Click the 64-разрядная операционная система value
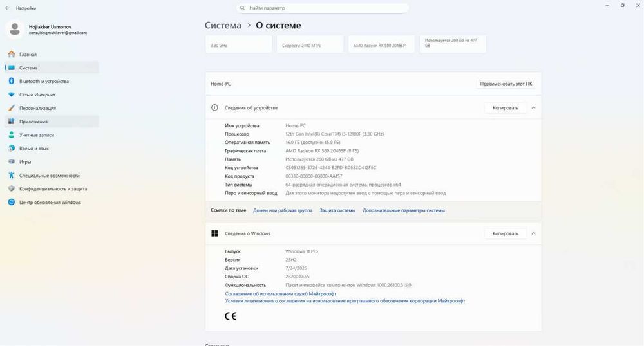This screenshot has height=346, width=644. pyautogui.click(x=343, y=185)
